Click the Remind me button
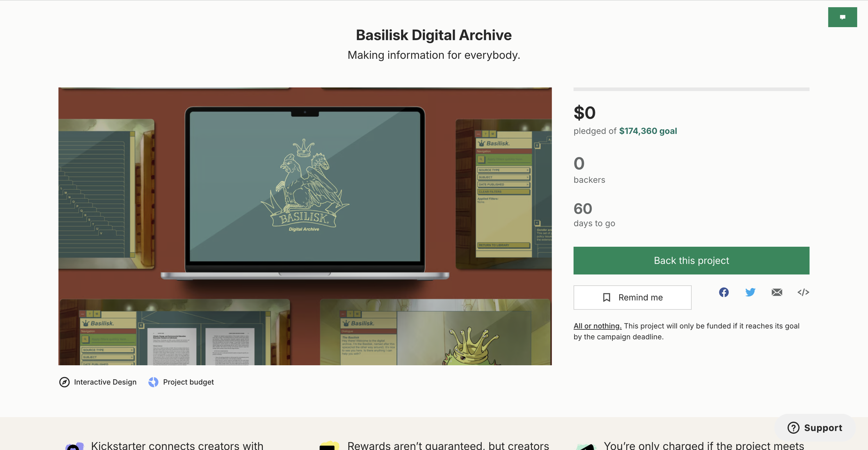 click(x=632, y=297)
